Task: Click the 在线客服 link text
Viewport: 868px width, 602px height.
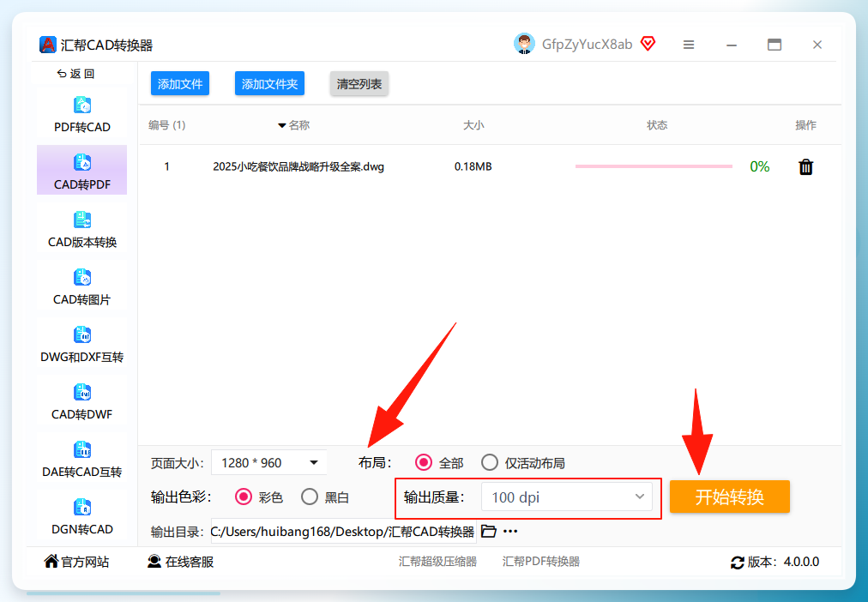Action: click(x=190, y=562)
